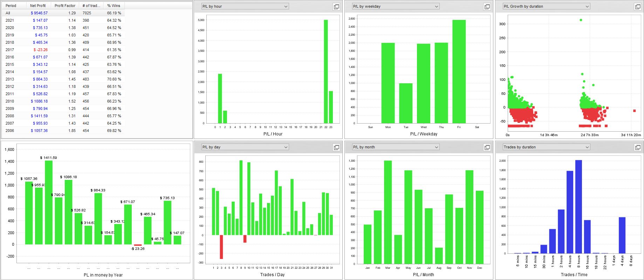Pop out the P/L by weekday chart
The height and width of the screenshot is (280, 644).
click(487, 7)
